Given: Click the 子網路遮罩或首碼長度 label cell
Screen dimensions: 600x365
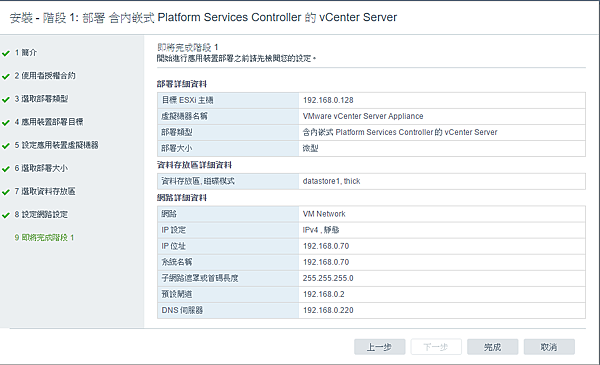Looking at the screenshot, I should [x=228, y=278].
